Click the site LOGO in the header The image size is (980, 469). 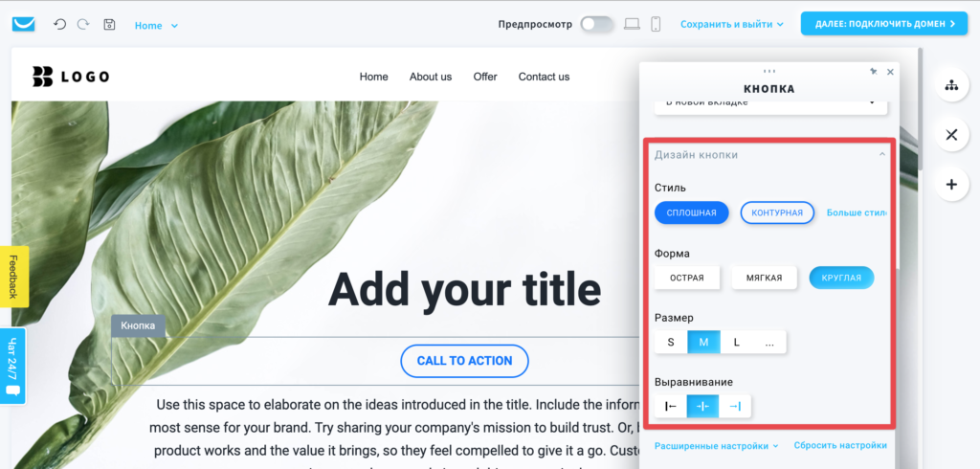pyautogui.click(x=71, y=77)
